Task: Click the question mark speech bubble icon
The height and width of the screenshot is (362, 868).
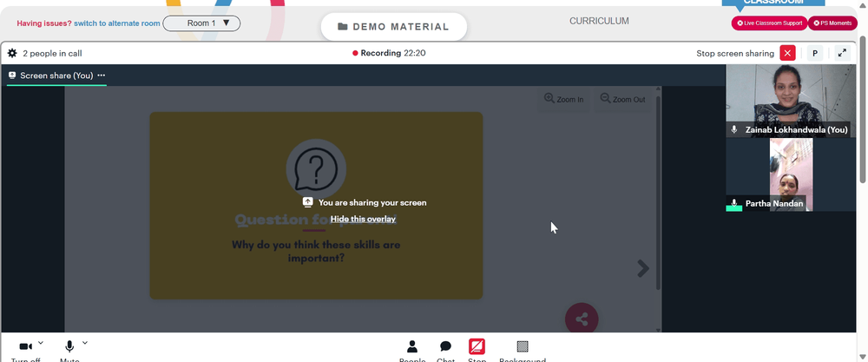Action: coord(316,168)
